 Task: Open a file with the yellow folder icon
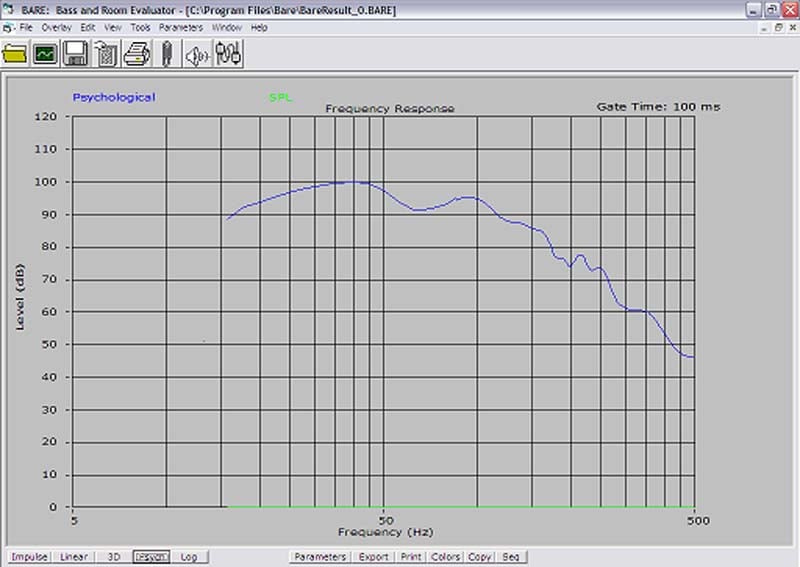(15, 54)
